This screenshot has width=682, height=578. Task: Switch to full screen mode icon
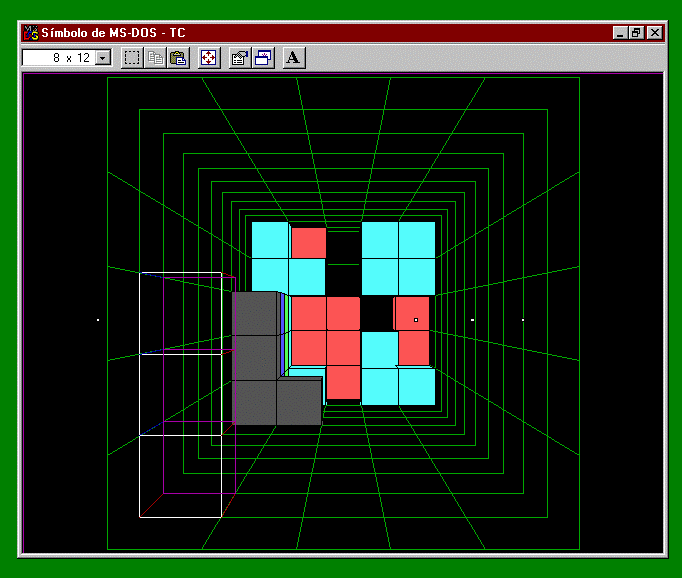(209, 58)
